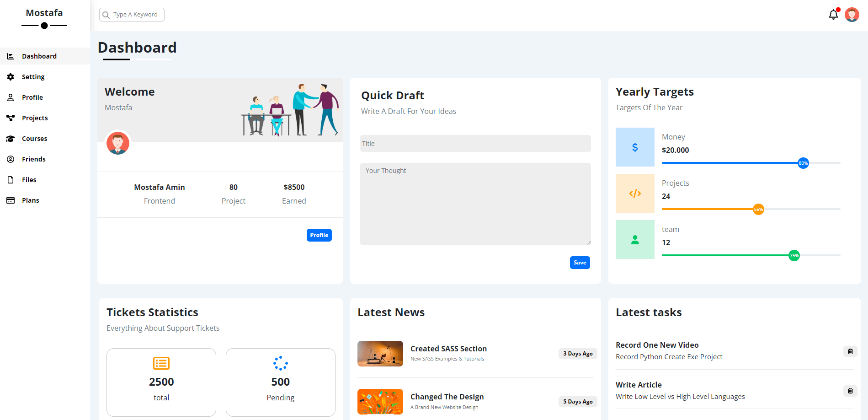The width and height of the screenshot is (868, 420).
Task: Click New SASS Examples & Tutorials subtitle
Action: click(x=447, y=359)
